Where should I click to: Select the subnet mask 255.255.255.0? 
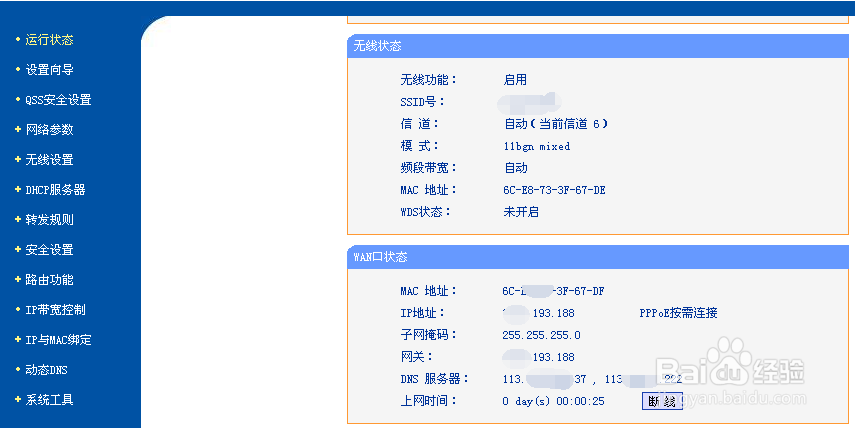click(x=541, y=335)
